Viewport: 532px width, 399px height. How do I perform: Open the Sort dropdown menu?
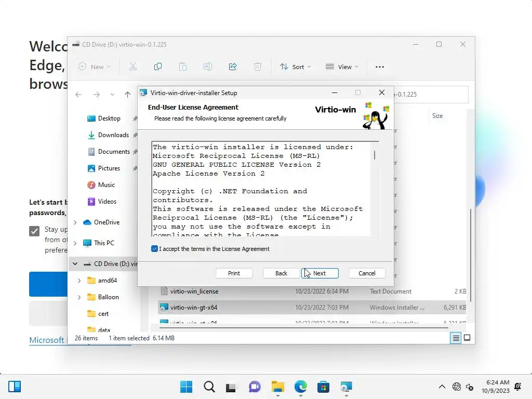pyautogui.click(x=295, y=67)
